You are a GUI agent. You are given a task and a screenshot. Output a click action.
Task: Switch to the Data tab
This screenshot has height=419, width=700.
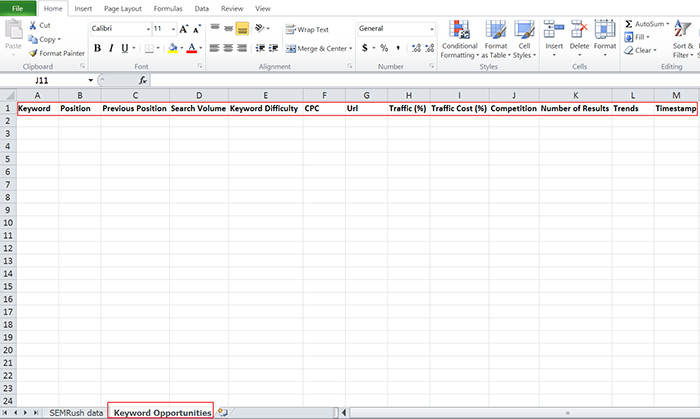[202, 8]
